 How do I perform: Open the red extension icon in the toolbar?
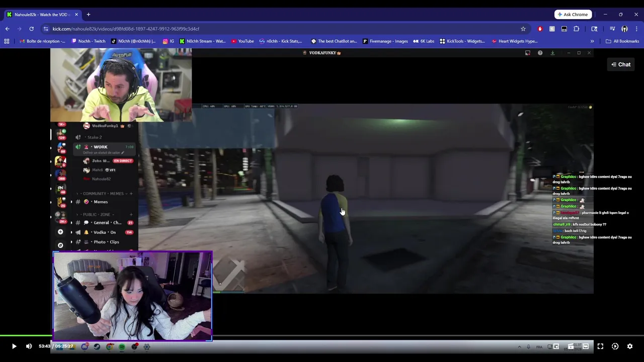click(540, 29)
